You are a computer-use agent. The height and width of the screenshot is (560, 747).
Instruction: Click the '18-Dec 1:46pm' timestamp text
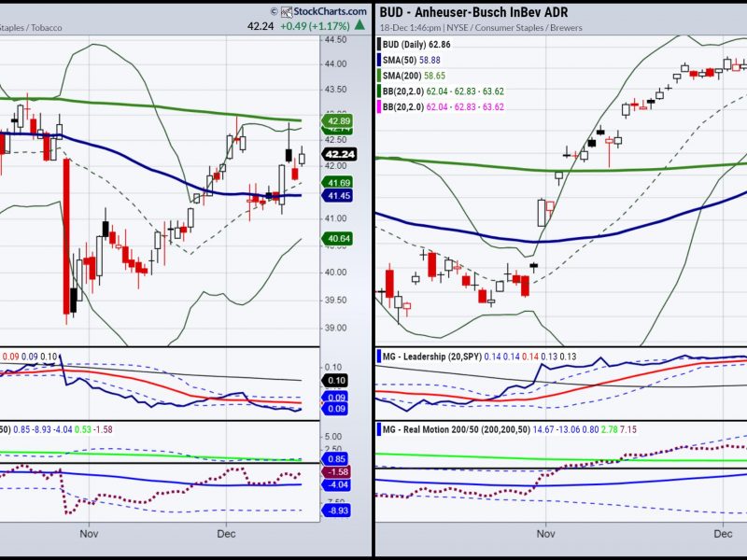412,28
